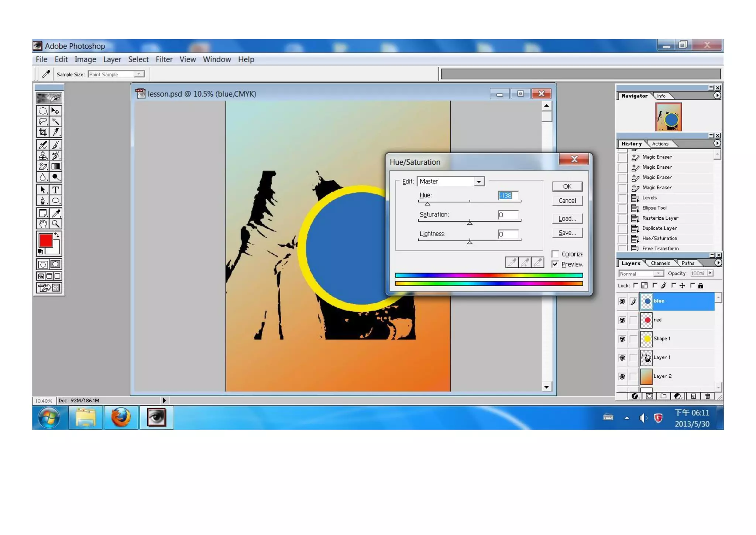756x535 pixels.
Task: Select the Zoom tool
Action: click(x=55, y=224)
